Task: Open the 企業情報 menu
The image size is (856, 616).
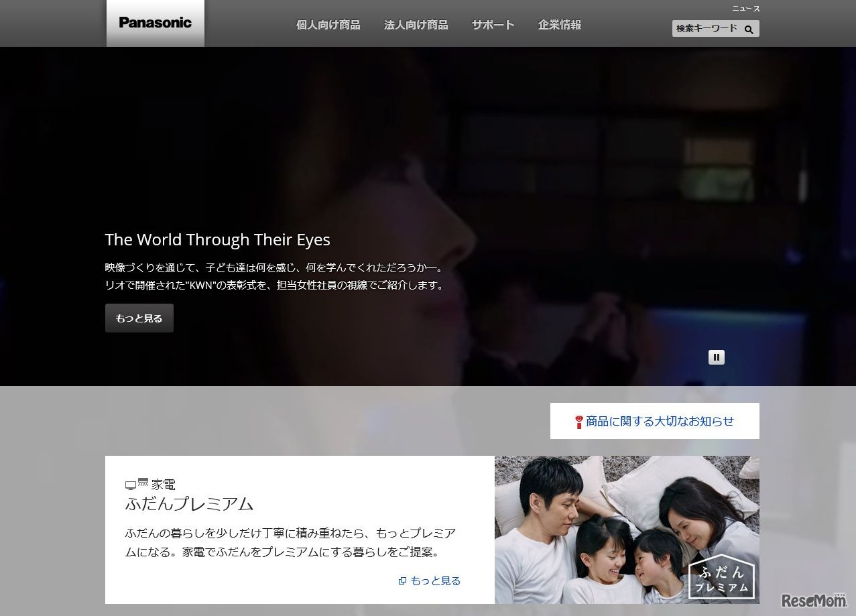Action: coord(560,25)
